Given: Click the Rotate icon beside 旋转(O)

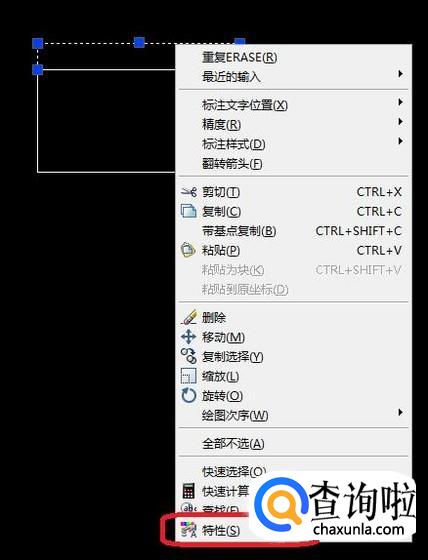Looking at the screenshot, I should tap(189, 395).
